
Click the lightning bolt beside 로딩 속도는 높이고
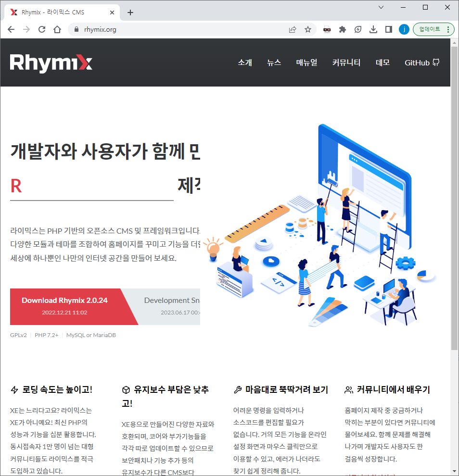pos(14,390)
